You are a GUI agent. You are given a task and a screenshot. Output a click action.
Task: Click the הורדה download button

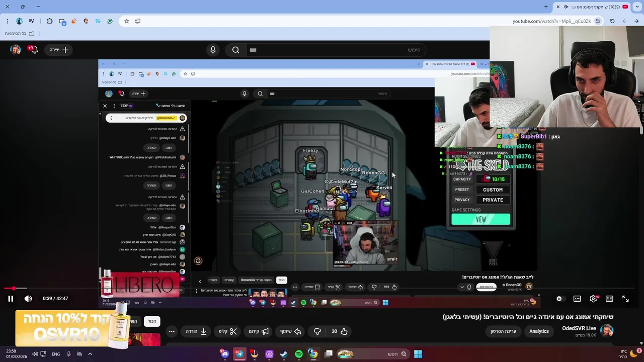(196, 331)
